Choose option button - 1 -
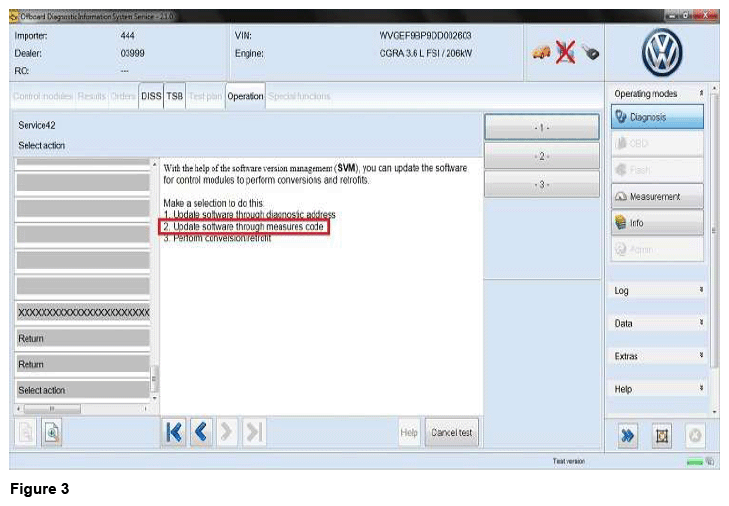 (x=542, y=127)
